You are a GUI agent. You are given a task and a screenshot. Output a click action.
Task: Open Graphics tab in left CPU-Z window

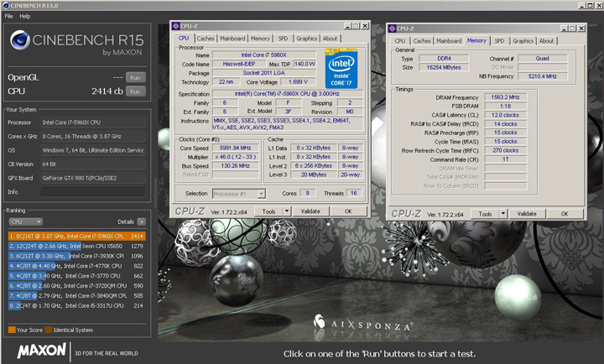tap(307, 39)
